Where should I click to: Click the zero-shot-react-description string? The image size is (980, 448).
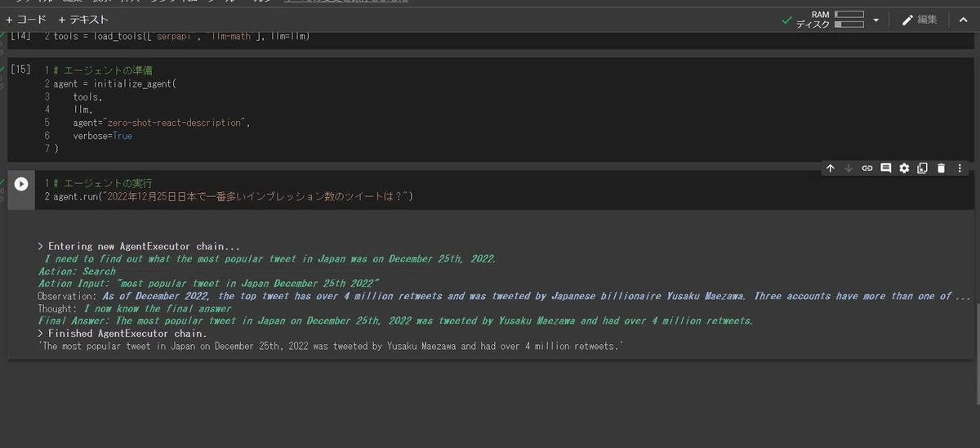point(172,123)
